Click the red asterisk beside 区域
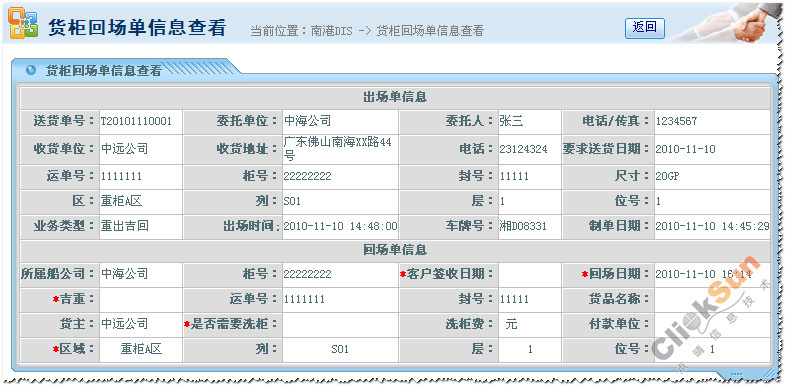The width and height of the screenshot is (792, 392). (x=56, y=349)
